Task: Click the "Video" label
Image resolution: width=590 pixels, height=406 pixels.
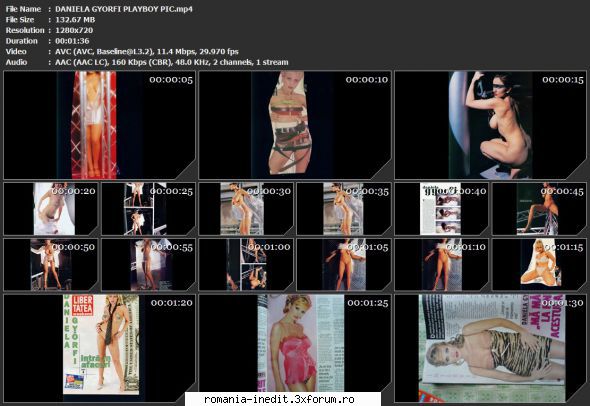Action: 16,52
